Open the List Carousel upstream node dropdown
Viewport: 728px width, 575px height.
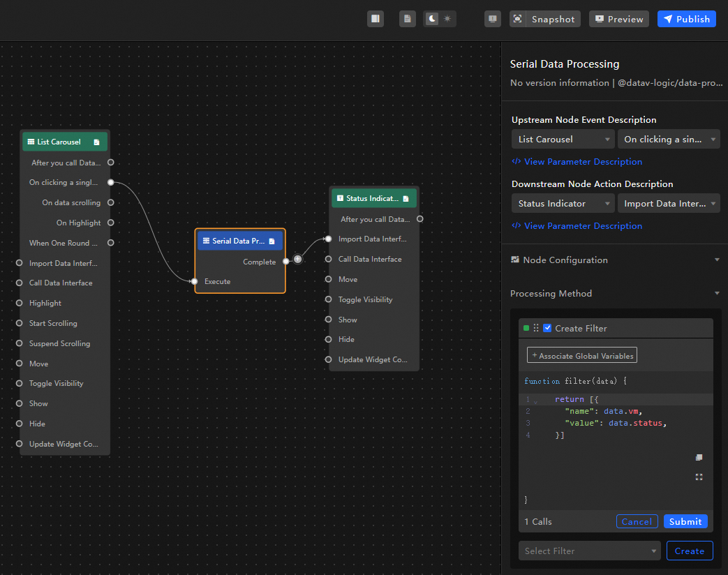coord(563,140)
